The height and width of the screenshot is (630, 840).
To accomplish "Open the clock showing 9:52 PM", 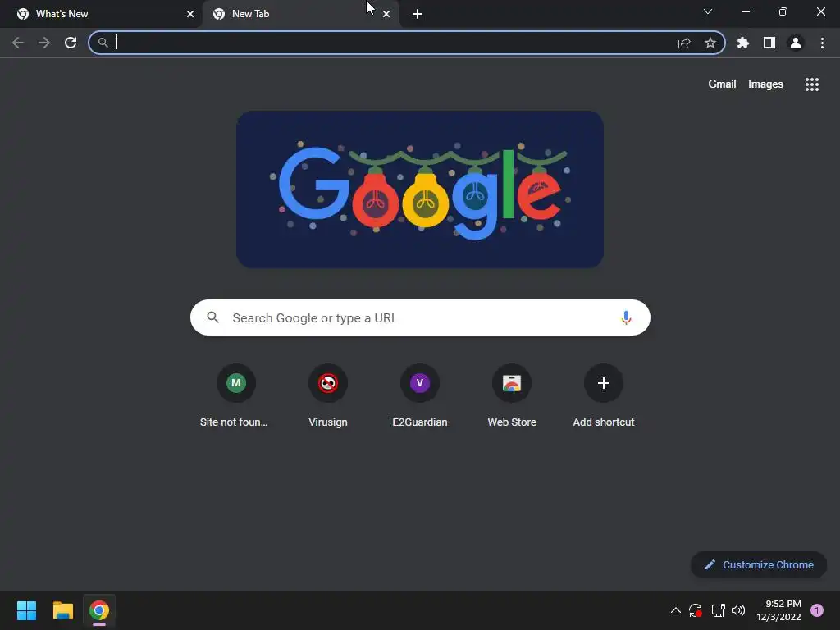I will point(778,610).
